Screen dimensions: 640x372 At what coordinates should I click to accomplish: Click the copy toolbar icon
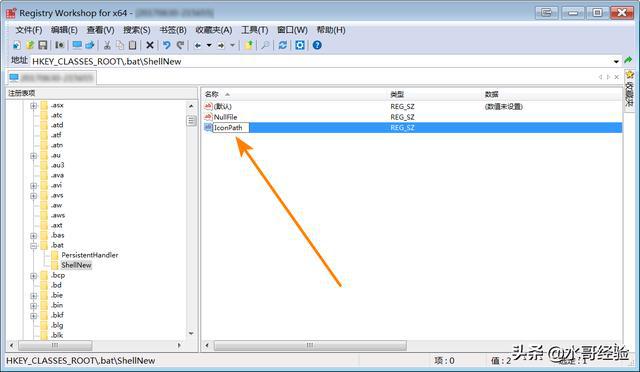pyautogui.click(x=120, y=45)
